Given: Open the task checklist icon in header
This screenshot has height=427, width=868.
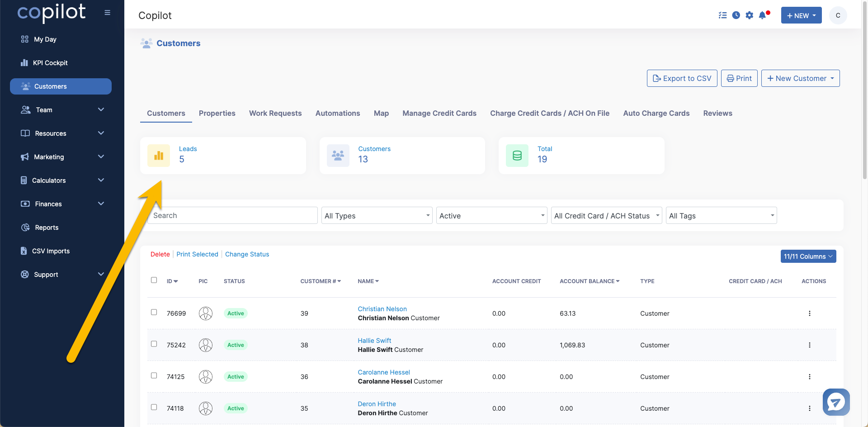Looking at the screenshot, I should tap(722, 15).
